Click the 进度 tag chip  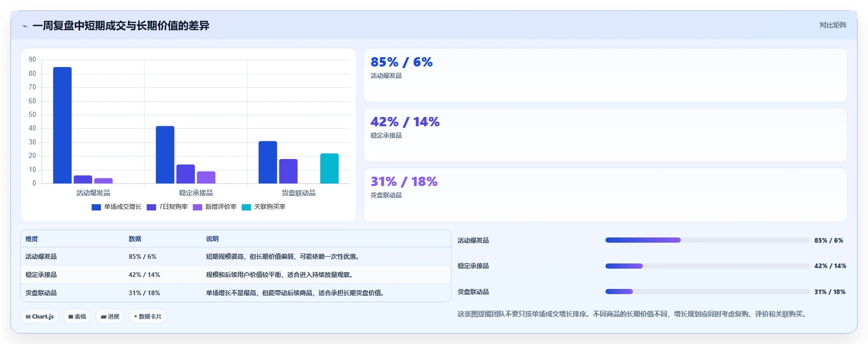click(x=110, y=316)
